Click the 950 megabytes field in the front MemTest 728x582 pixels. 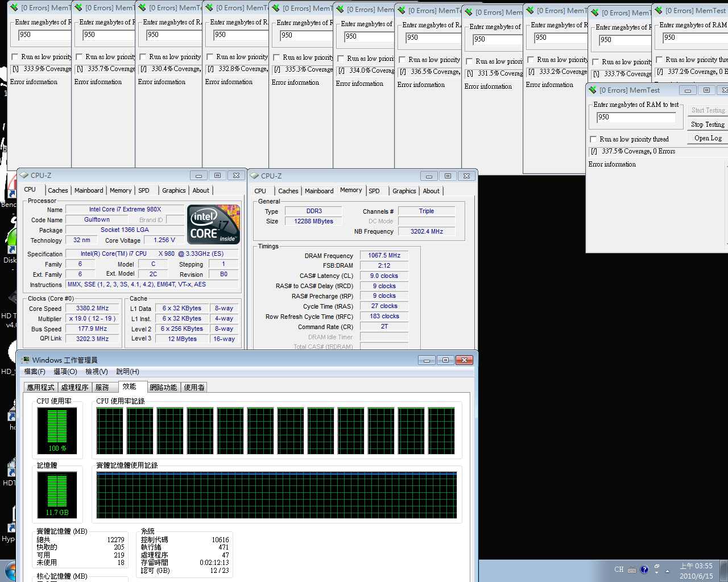(636, 118)
